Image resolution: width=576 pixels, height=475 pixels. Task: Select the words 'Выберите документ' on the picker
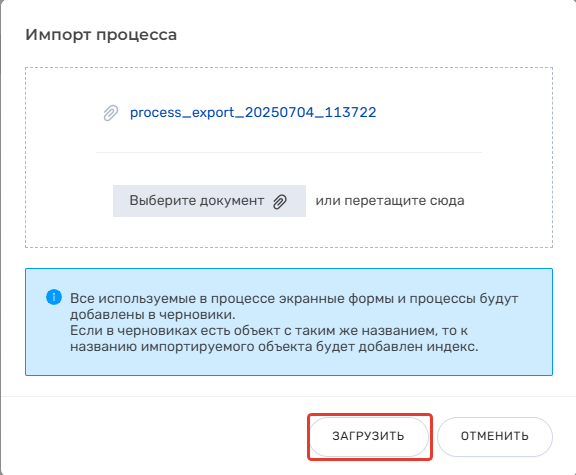click(197, 201)
